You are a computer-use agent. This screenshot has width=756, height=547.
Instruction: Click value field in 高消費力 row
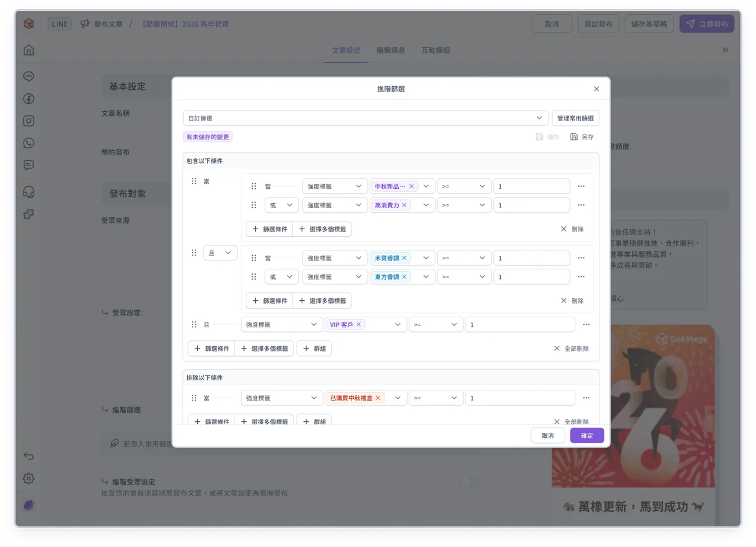532,205
